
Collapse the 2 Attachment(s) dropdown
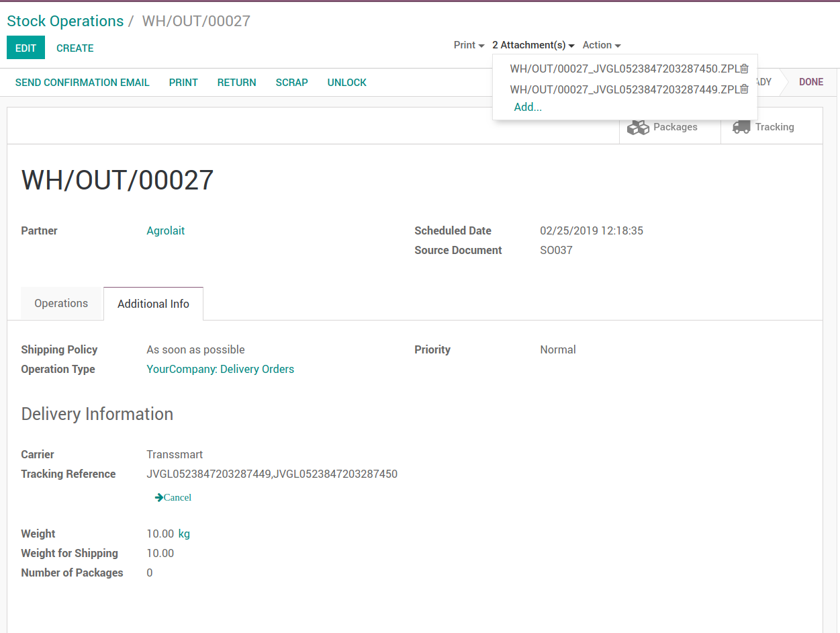(x=533, y=45)
